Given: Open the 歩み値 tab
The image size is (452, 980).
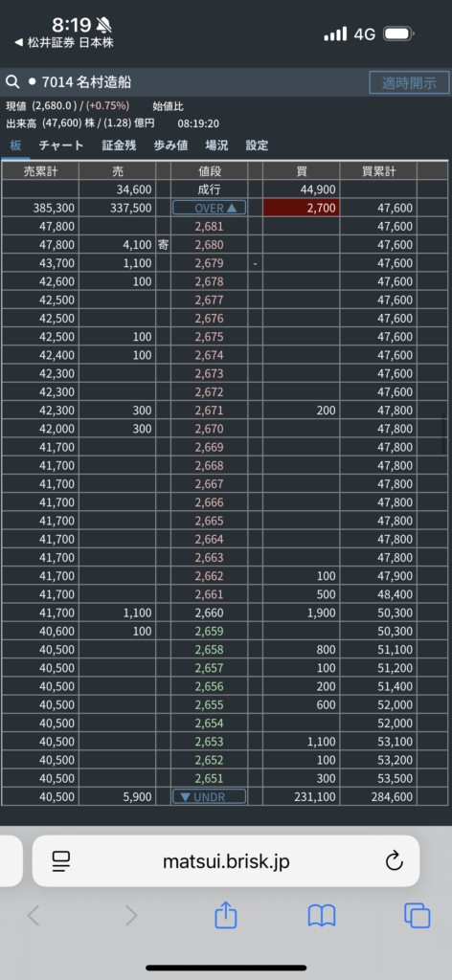Looking at the screenshot, I should click(x=170, y=145).
